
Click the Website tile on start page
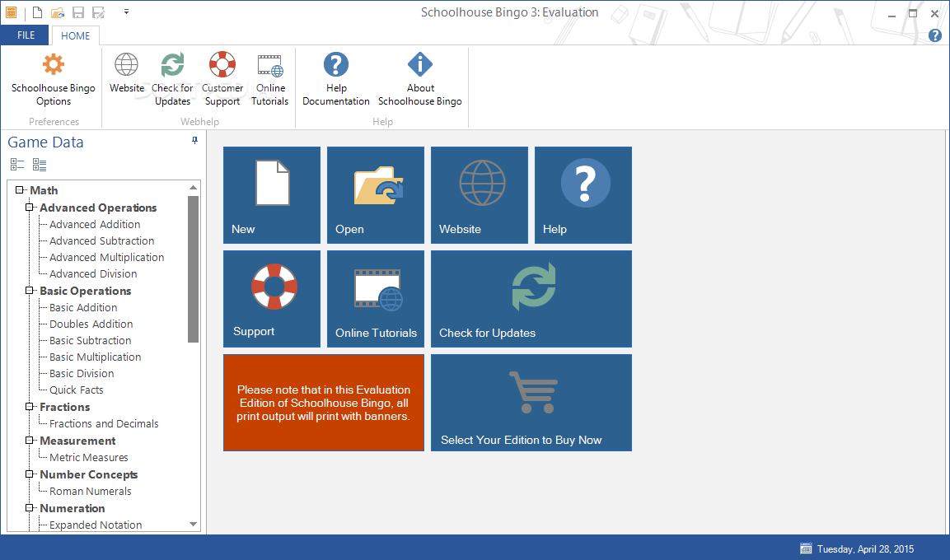pos(480,195)
